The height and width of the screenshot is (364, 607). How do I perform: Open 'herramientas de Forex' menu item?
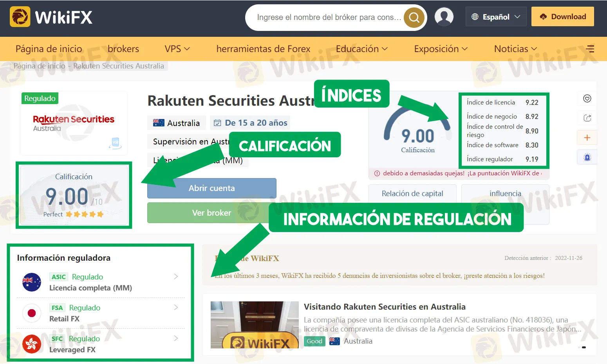click(x=263, y=49)
